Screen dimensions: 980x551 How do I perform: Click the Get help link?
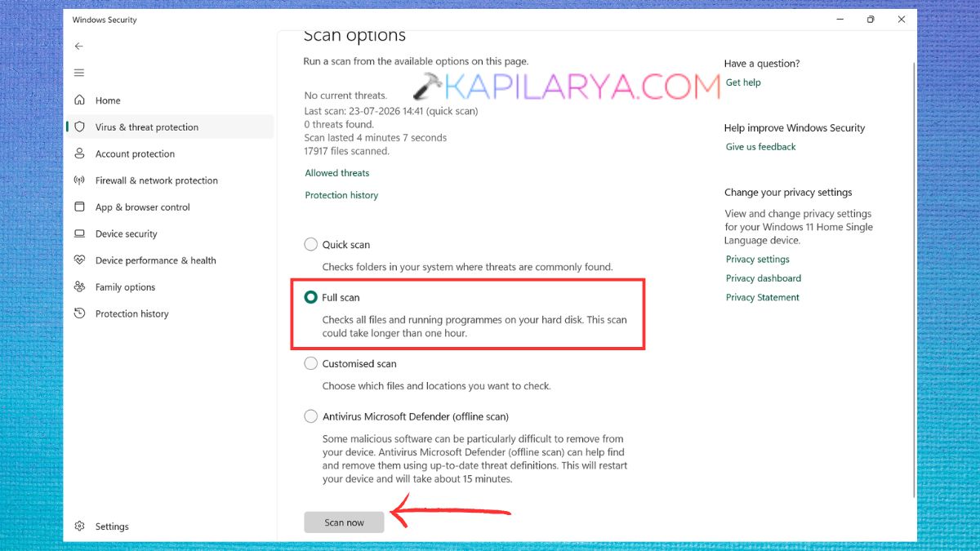tap(743, 82)
